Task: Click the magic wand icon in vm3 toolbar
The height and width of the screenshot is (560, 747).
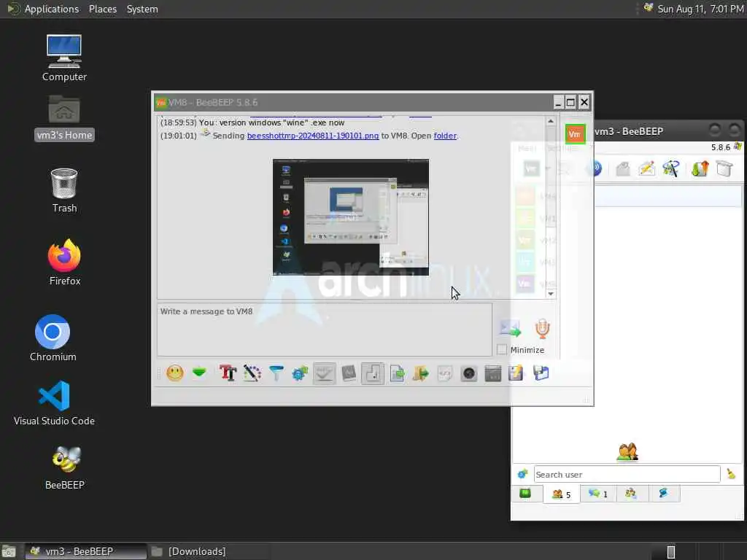Action: (671, 168)
